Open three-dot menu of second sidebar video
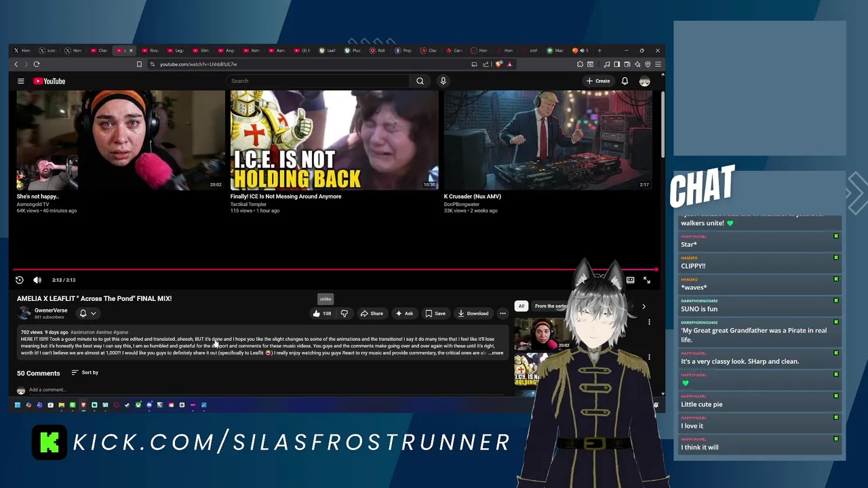 tap(649, 357)
